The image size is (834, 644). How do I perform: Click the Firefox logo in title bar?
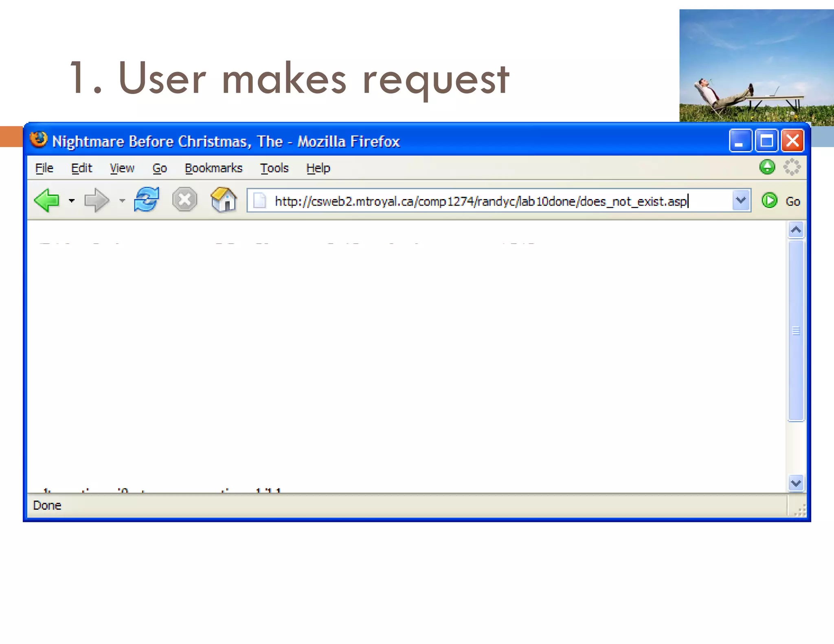[x=39, y=140]
